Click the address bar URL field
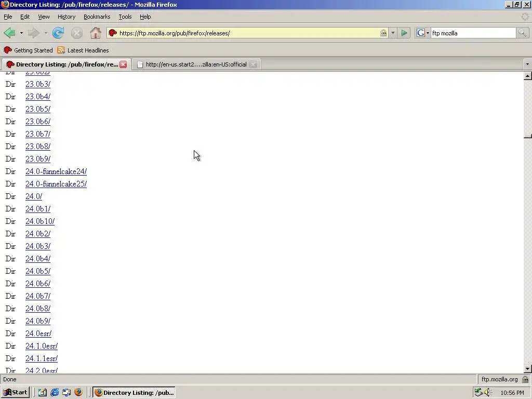 (248, 33)
